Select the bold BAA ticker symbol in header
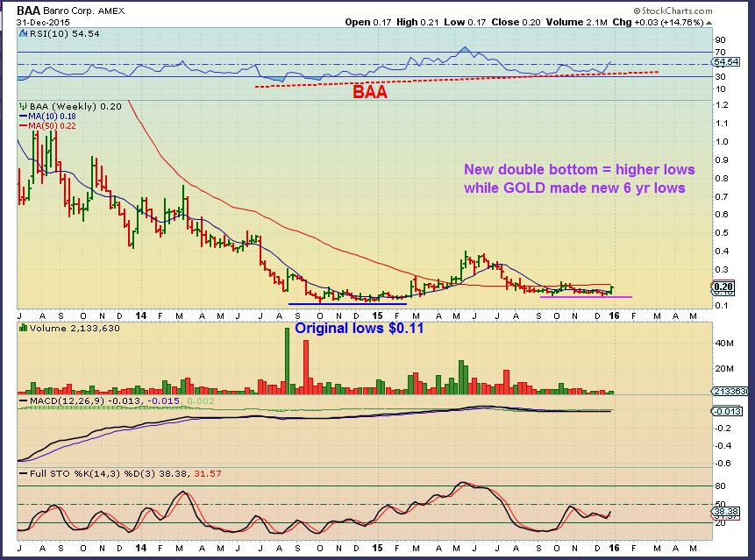The height and width of the screenshot is (560, 755). (x=28, y=11)
